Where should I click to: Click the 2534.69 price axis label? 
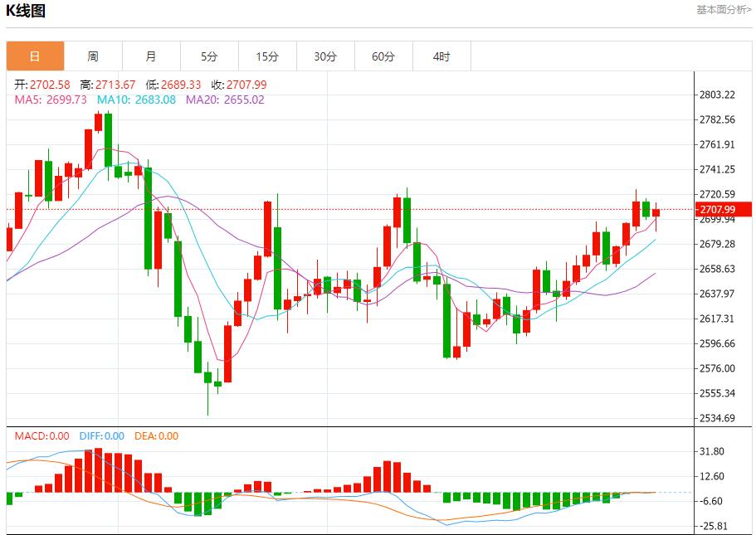pos(718,418)
